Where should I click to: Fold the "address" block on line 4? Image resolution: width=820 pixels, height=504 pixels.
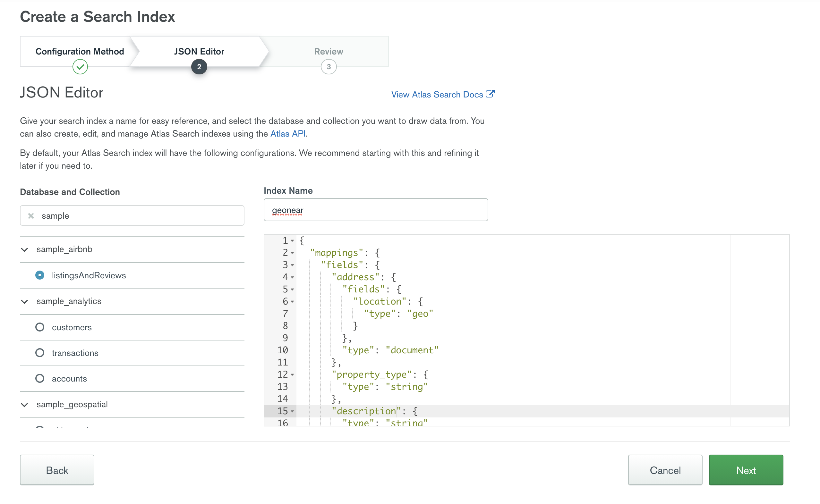click(293, 277)
